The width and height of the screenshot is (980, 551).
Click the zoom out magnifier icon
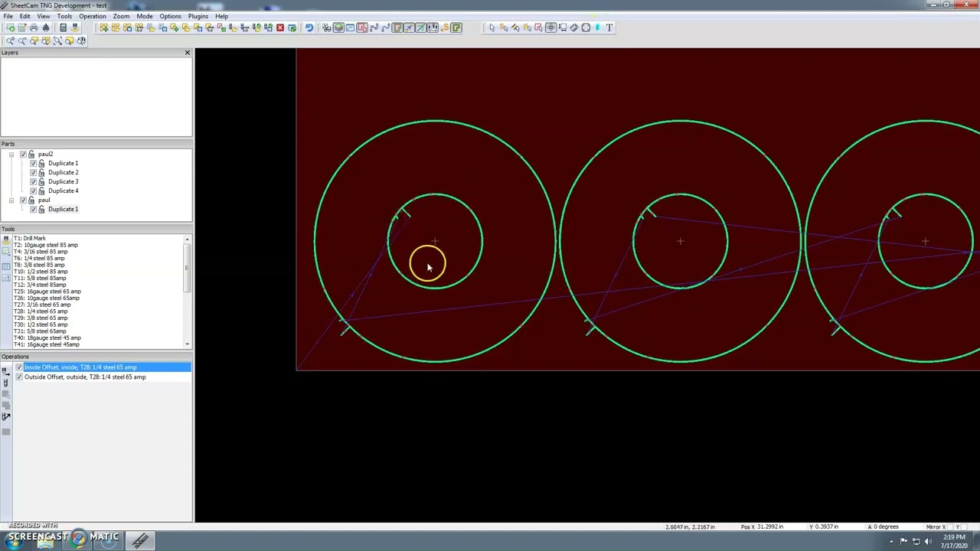coord(22,41)
